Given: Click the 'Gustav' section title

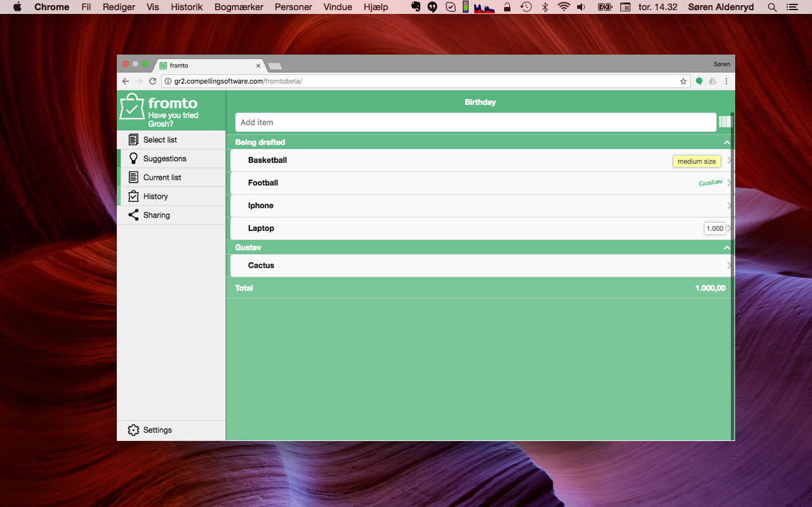Looking at the screenshot, I should pyautogui.click(x=248, y=248).
